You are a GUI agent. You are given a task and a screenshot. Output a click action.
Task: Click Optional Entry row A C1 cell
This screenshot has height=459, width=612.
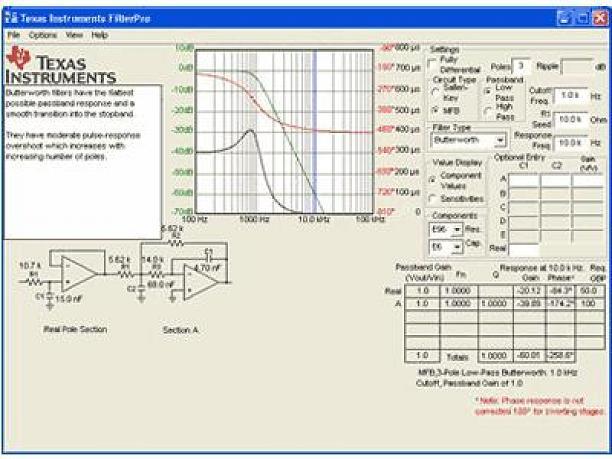524,180
